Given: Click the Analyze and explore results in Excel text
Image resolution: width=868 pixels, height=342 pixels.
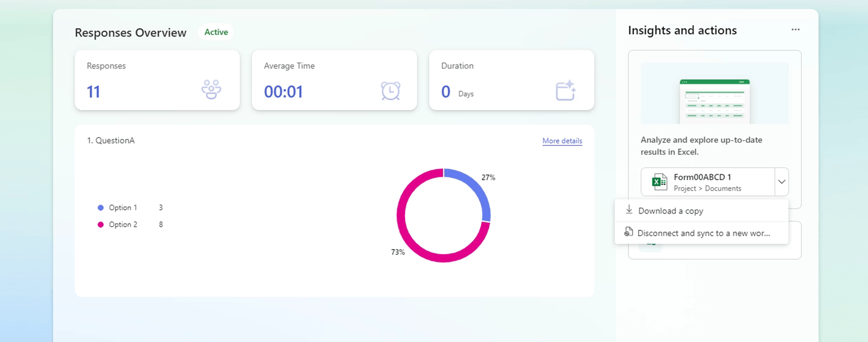Looking at the screenshot, I should pos(701,146).
